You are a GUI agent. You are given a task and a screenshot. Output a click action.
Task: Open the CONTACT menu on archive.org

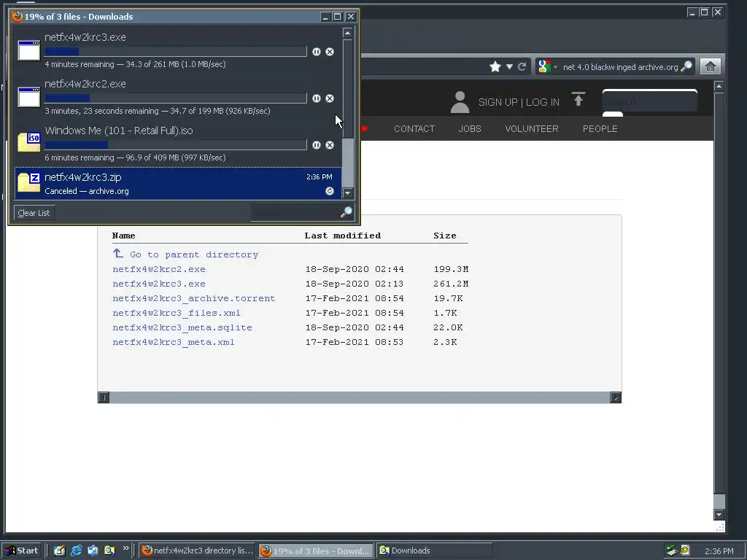click(x=414, y=128)
